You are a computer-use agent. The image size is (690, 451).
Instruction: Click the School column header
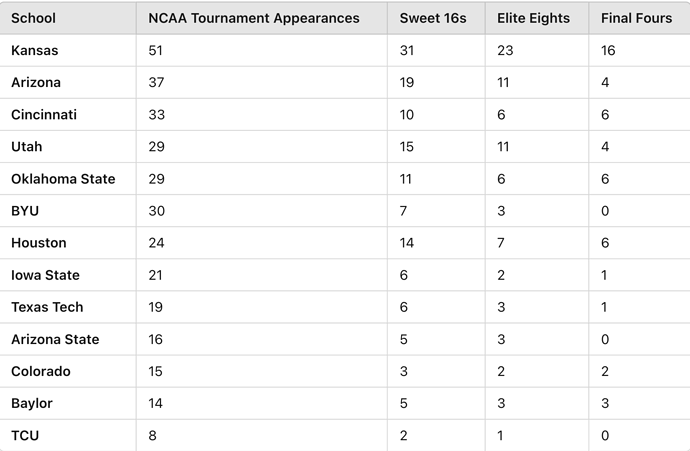33,18
